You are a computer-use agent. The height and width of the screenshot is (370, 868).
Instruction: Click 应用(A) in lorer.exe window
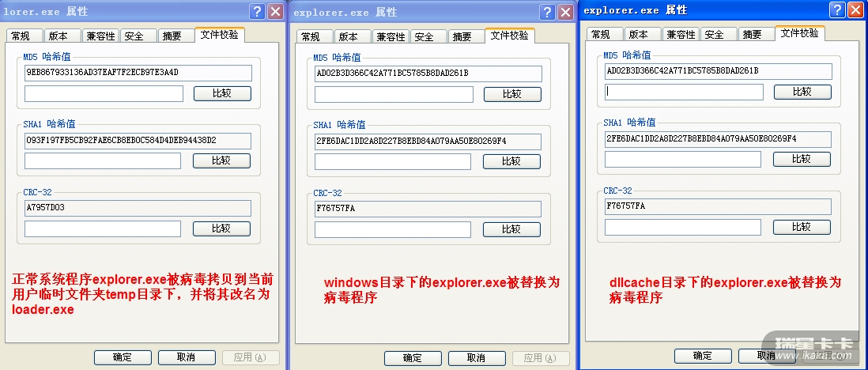[x=251, y=358]
